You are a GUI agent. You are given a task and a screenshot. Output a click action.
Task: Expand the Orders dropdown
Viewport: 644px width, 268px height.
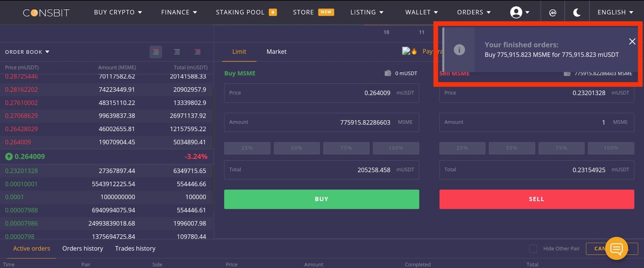click(x=474, y=12)
